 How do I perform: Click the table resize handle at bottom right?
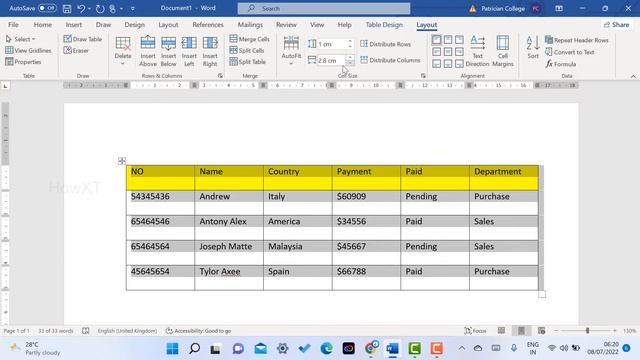(x=542, y=294)
